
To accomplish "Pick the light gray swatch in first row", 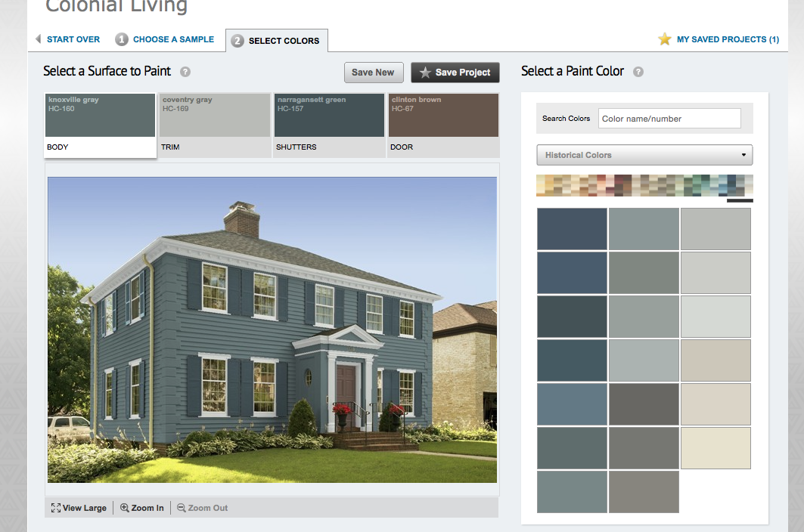I will pos(716,228).
